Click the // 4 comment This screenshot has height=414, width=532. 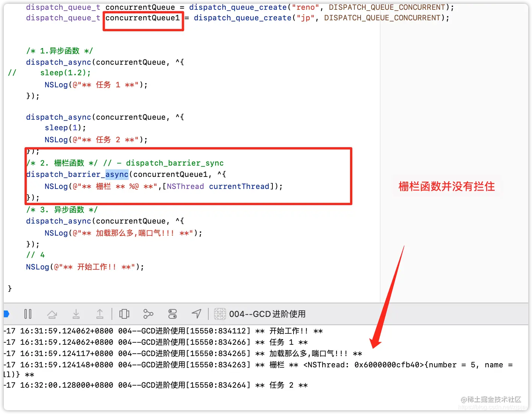(35, 255)
